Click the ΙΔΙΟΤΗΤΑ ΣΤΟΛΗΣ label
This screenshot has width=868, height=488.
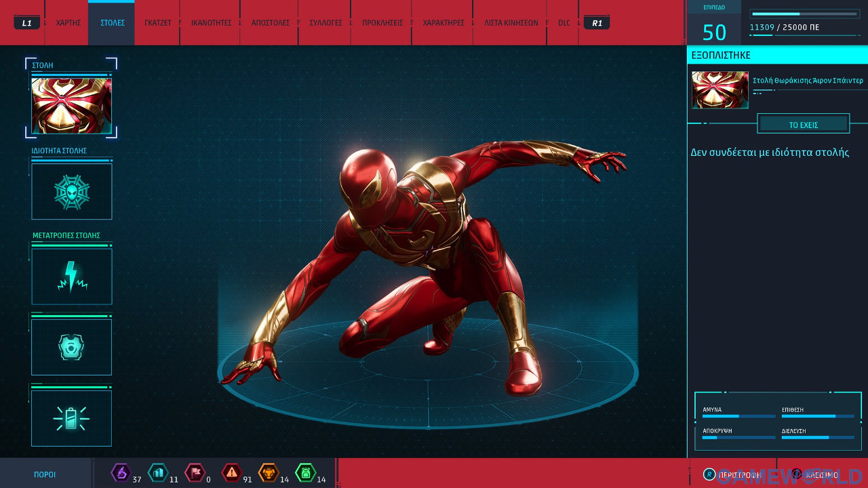click(x=59, y=150)
